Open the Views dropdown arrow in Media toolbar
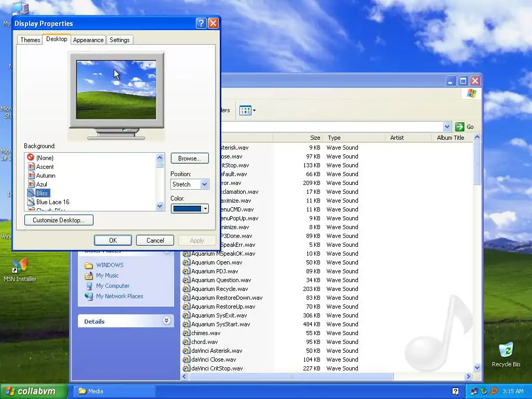Viewport: 532px width, 399px height. [254, 110]
